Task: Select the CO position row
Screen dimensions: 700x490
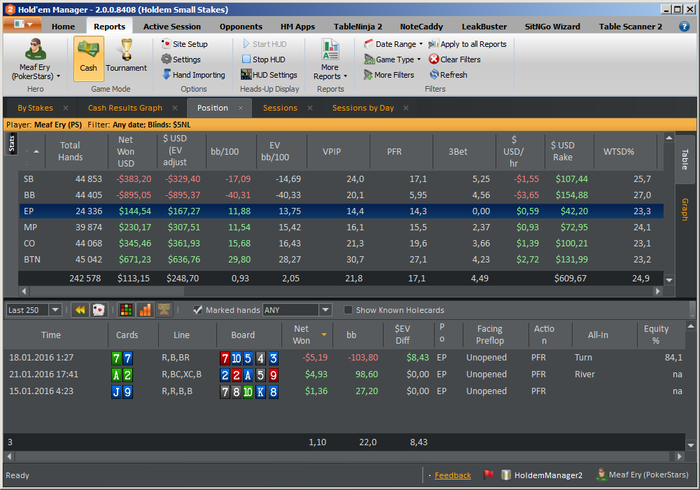Action: [x=341, y=243]
